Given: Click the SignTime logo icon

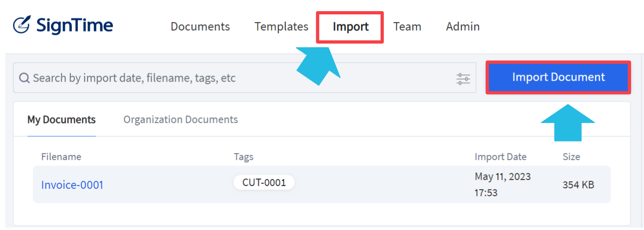Looking at the screenshot, I should [22, 25].
